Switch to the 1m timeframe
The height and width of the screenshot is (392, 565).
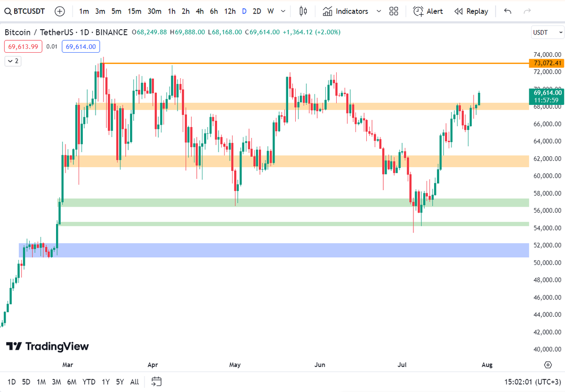(x=84, y=11)
